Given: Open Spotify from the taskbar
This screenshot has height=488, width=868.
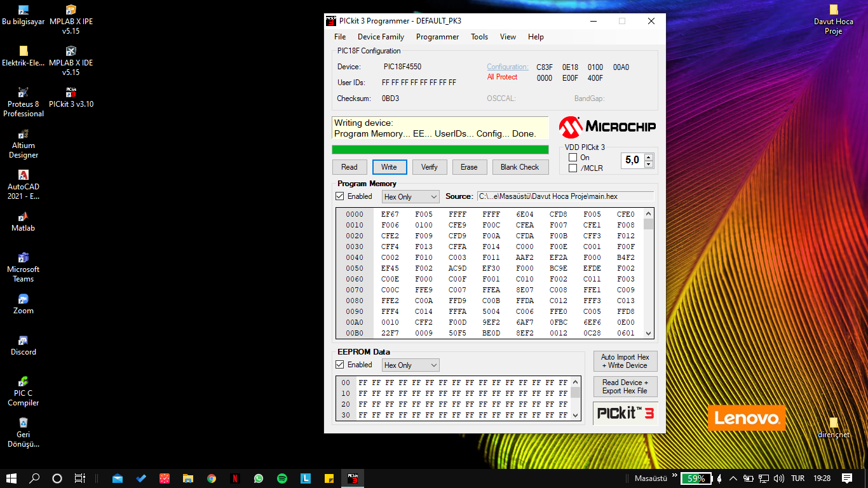Looking at the screenshot, I should point(282,478).
